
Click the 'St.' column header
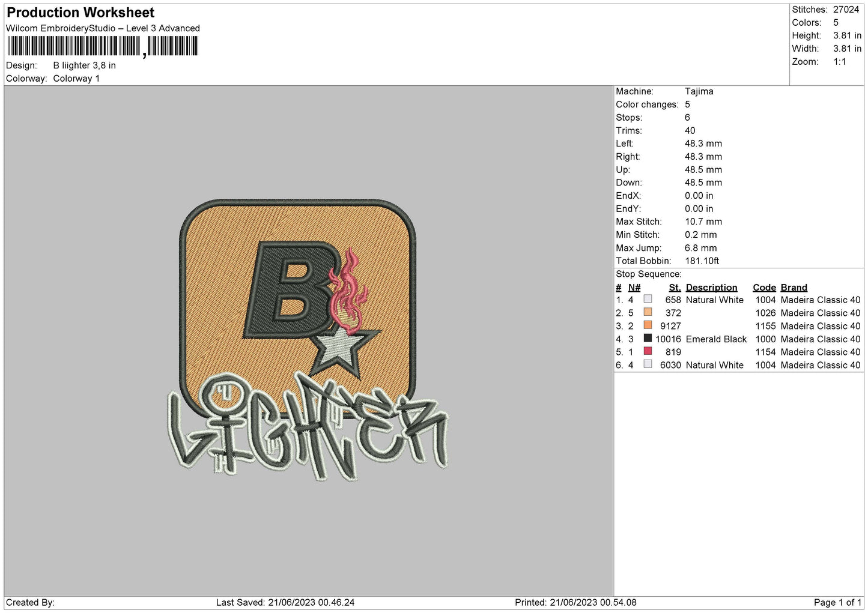675,288
